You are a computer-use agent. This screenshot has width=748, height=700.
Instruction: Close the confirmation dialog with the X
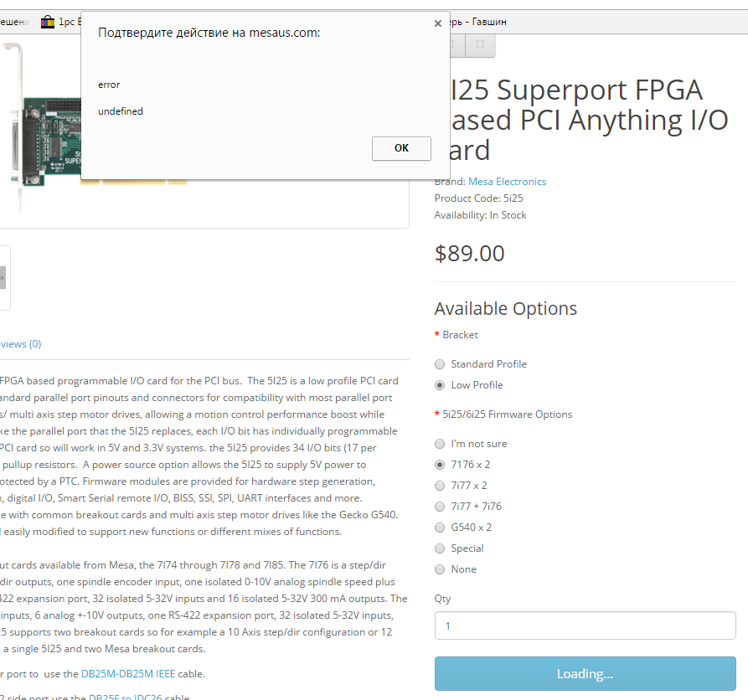(438, 23)
